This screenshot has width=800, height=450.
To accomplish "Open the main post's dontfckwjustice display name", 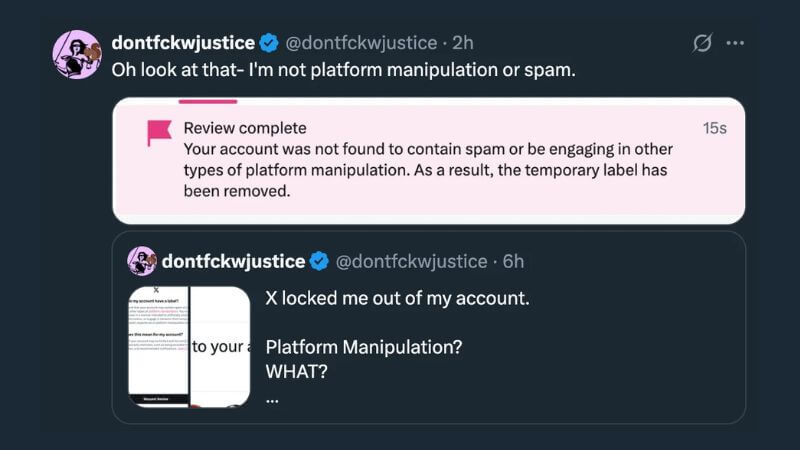I will coord(184,43).
